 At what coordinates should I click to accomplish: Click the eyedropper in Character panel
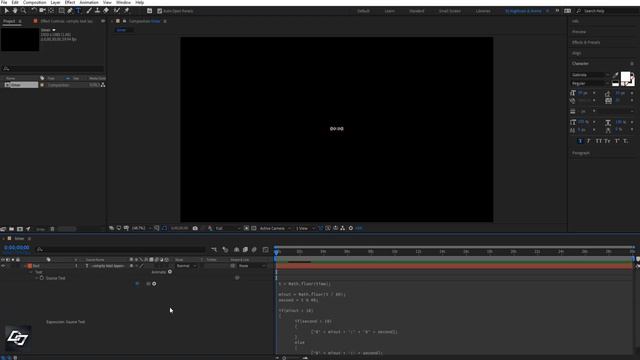pyautogui.click(x=616, y=75)
